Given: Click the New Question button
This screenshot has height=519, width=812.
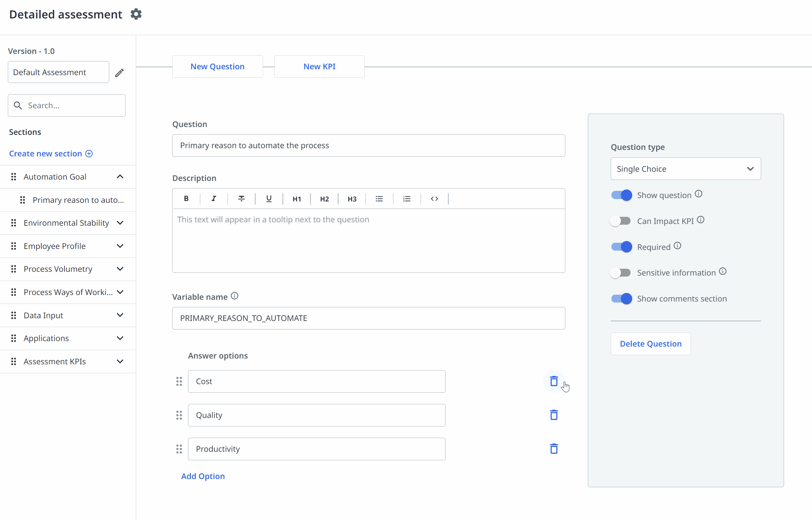Looking at the screenshot, I should 217,67.
